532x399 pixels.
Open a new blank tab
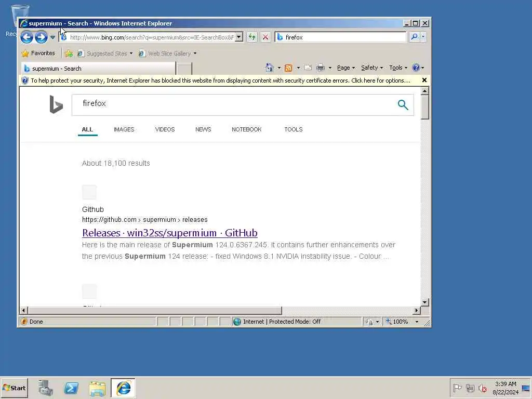tap(184, 69)
